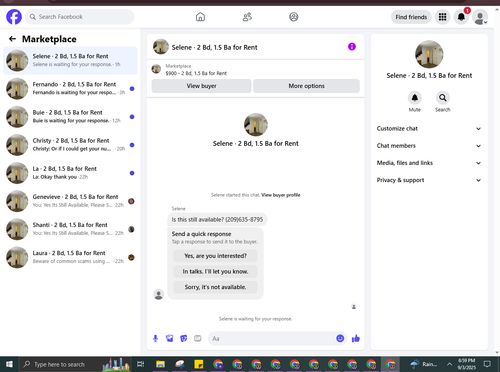Viewport: 500px width, 372px height.
Task: Open Fernando conversation in the chat list
Action: (x=70, y=89)
